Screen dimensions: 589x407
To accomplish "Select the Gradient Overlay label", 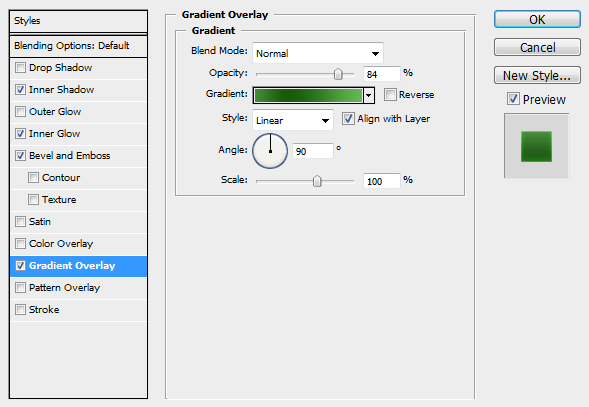I will (72, 266).
